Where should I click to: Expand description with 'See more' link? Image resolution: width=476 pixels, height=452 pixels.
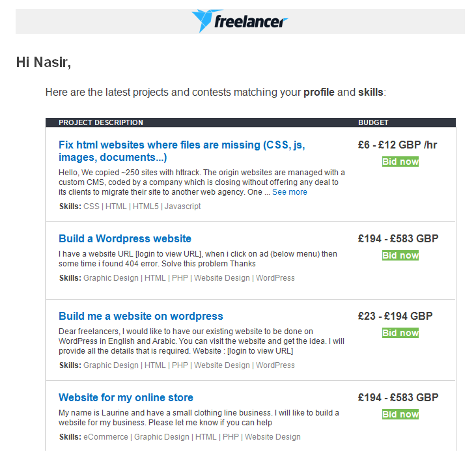[x=290, y=192]
